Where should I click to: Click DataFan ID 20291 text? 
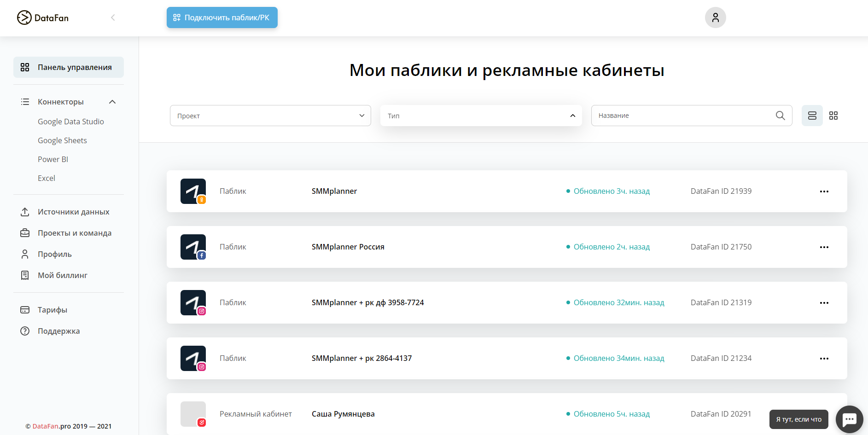721,414
